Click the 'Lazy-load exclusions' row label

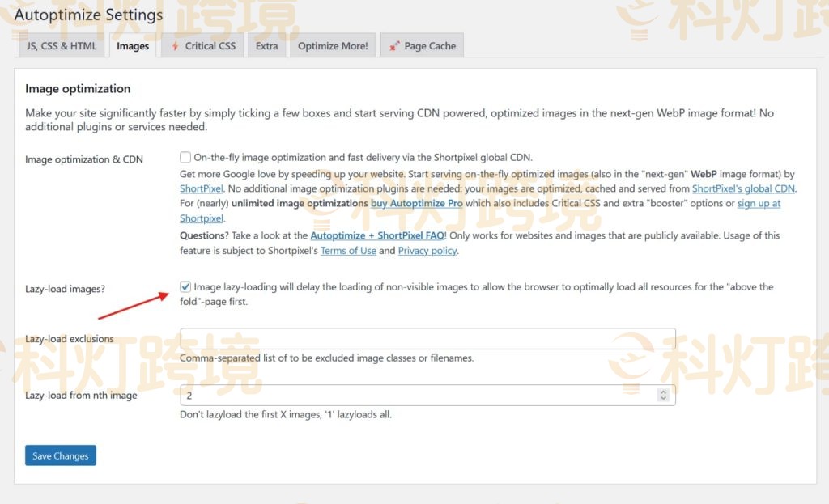pyautogui.click(x=70, y=339)
